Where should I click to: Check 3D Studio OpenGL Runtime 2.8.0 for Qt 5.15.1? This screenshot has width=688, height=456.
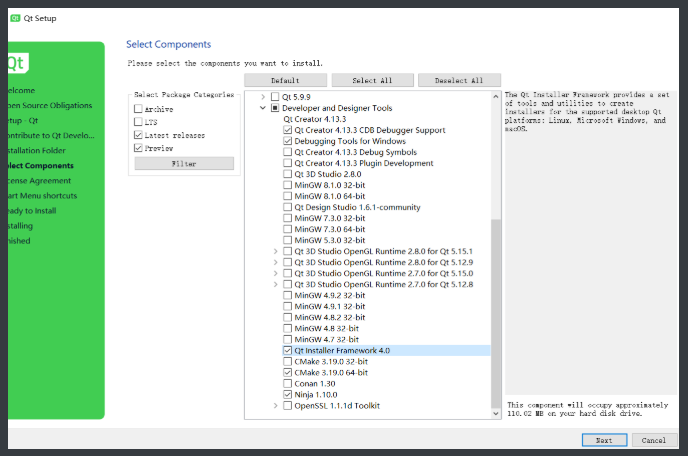pyautogui.click(x=287, y=251)
